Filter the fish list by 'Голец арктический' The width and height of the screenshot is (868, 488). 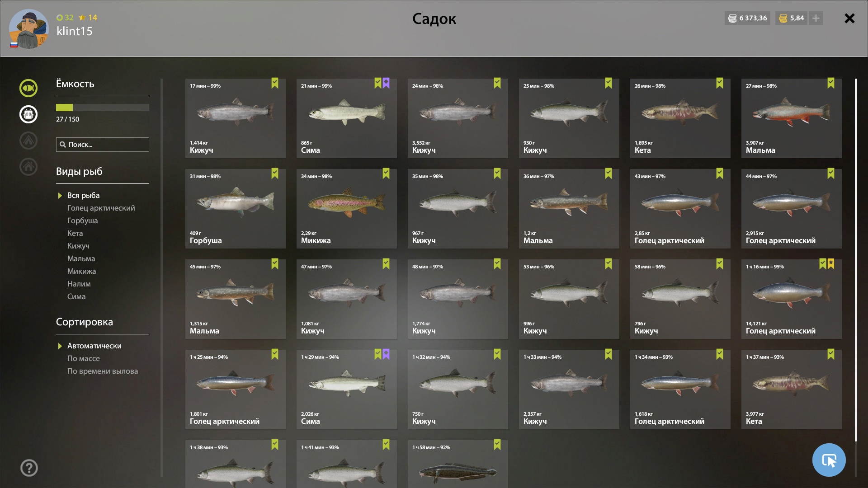(101, 208)
